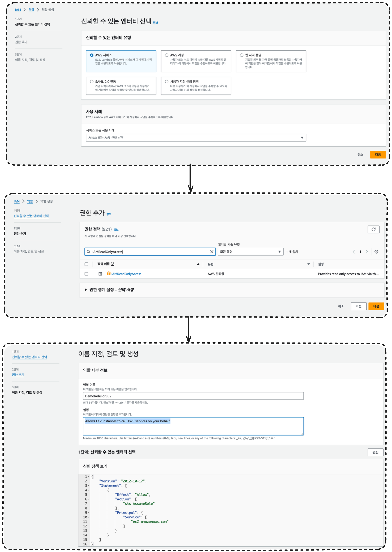Select the AWS 계정 radio option
This screenshot has height=552, width=392.
click(x=167, y=55)
